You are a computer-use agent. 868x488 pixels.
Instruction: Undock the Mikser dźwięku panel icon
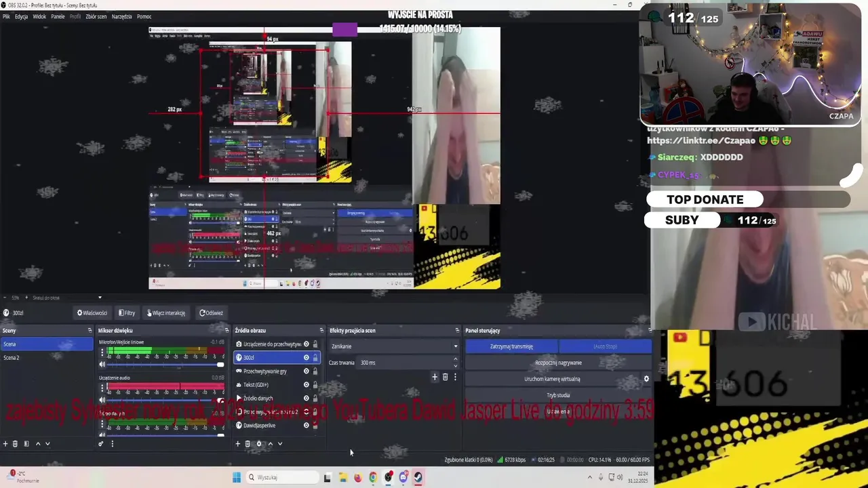(226, 331)
